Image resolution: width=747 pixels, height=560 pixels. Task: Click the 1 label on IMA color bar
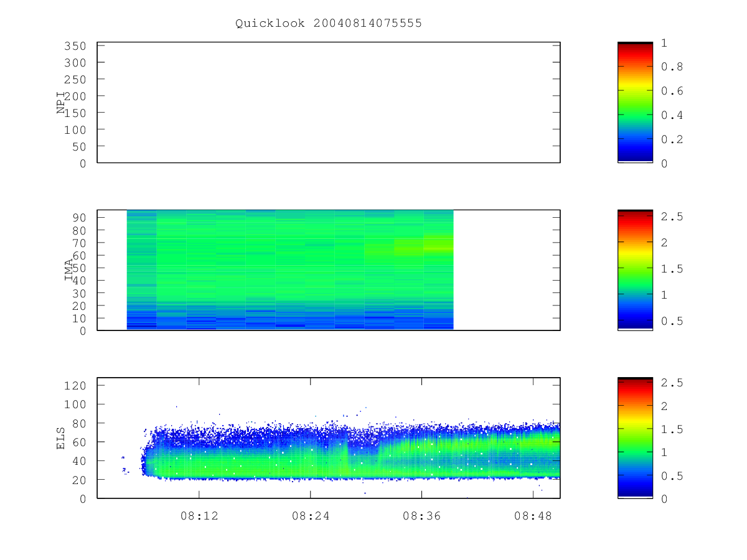pos(665,295)
